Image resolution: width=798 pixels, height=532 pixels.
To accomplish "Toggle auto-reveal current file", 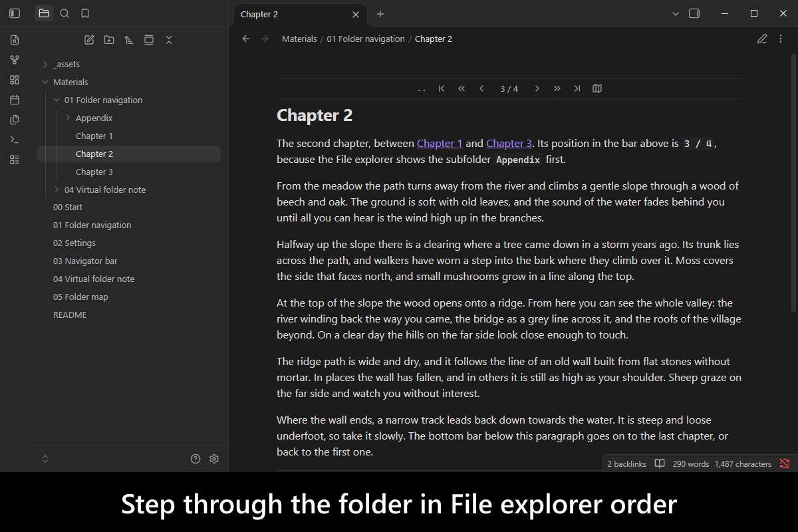I will click(149, 40).
